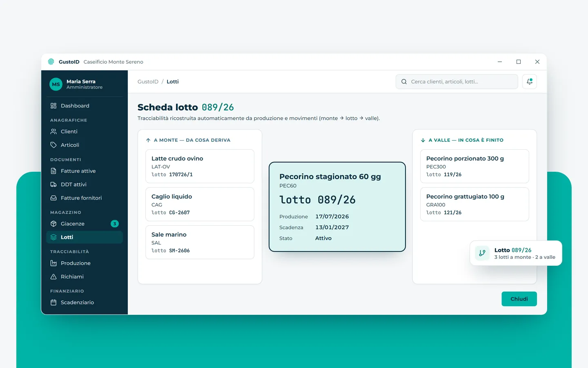Click the Maria Serra user avatar
Image resolution: width=588 pixels, height=368 pixels.
click(x=56, y=84)
